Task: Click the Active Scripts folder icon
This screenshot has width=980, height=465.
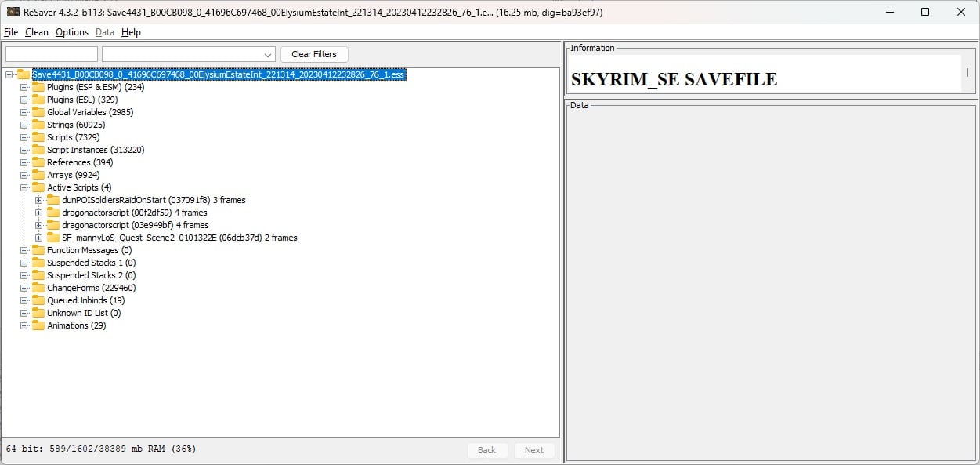Action: coord(38,187)
